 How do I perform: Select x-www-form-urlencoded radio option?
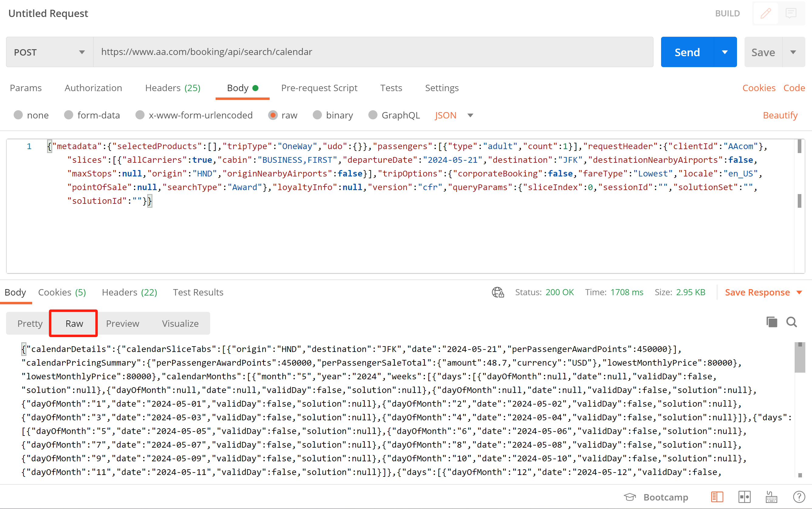click(140, 115)
